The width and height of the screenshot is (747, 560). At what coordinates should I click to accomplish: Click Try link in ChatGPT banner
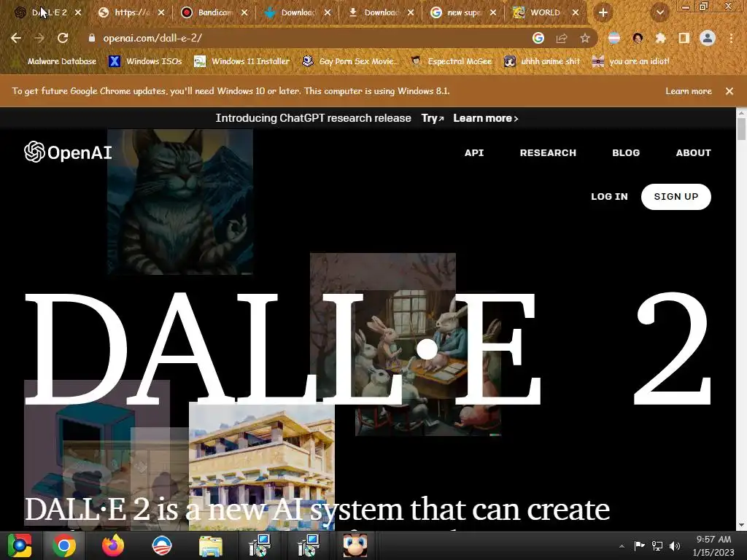(x=432, y=118)
